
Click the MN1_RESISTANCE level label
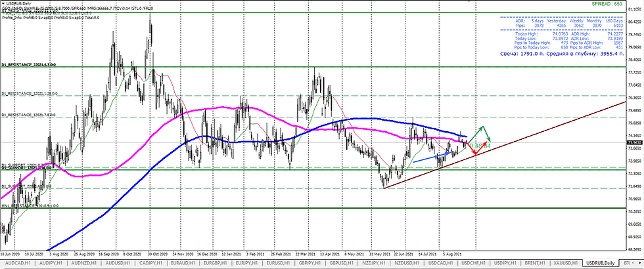(x=29, y=206)
